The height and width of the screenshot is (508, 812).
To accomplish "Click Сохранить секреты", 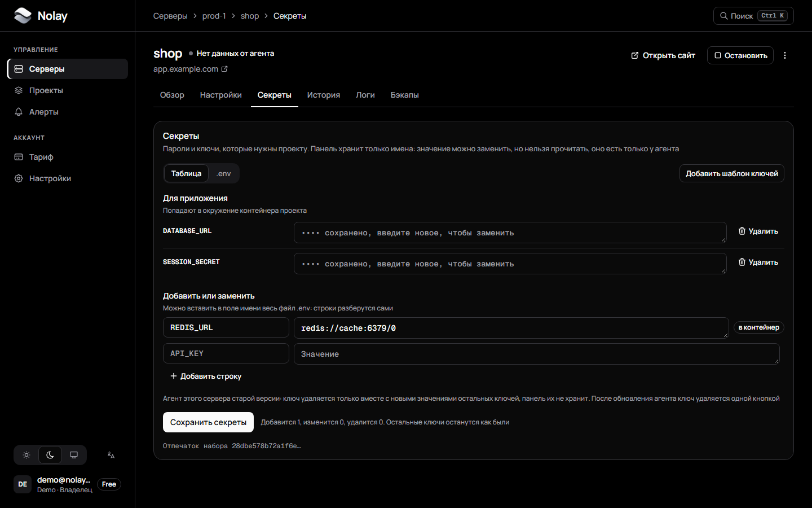I will [208, 422].
